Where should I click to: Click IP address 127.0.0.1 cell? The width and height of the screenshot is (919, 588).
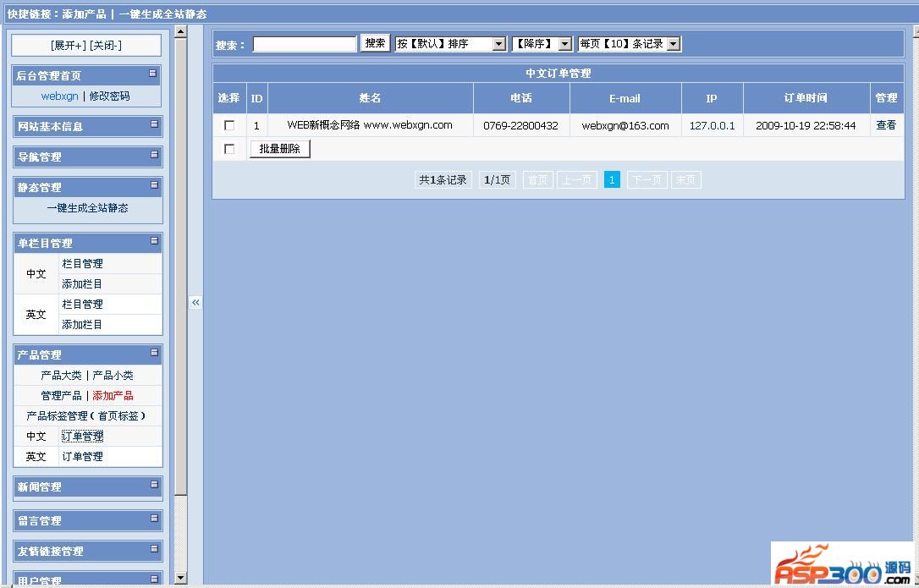coord(713,125)
